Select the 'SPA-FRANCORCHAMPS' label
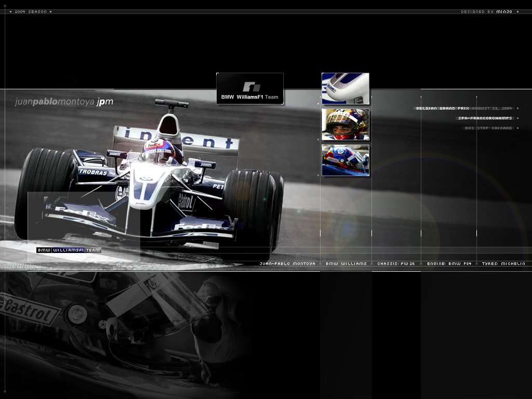Viewport: 532px width, 399px height. point(485,118)
